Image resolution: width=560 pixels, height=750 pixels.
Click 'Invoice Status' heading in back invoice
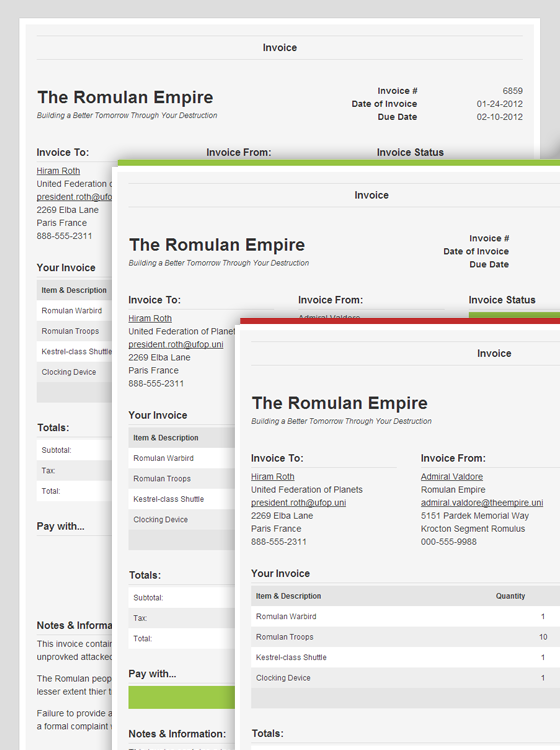(x=410, y=153)
